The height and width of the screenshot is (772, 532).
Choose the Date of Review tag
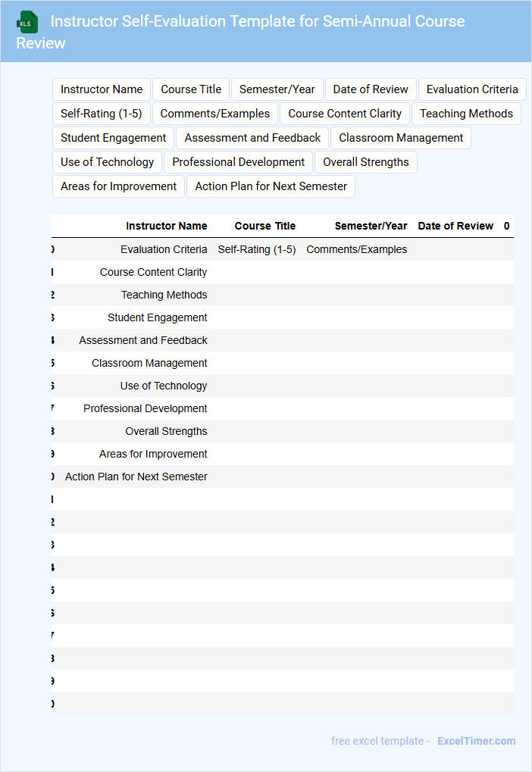pyautogui.click(x=371, y=89)
